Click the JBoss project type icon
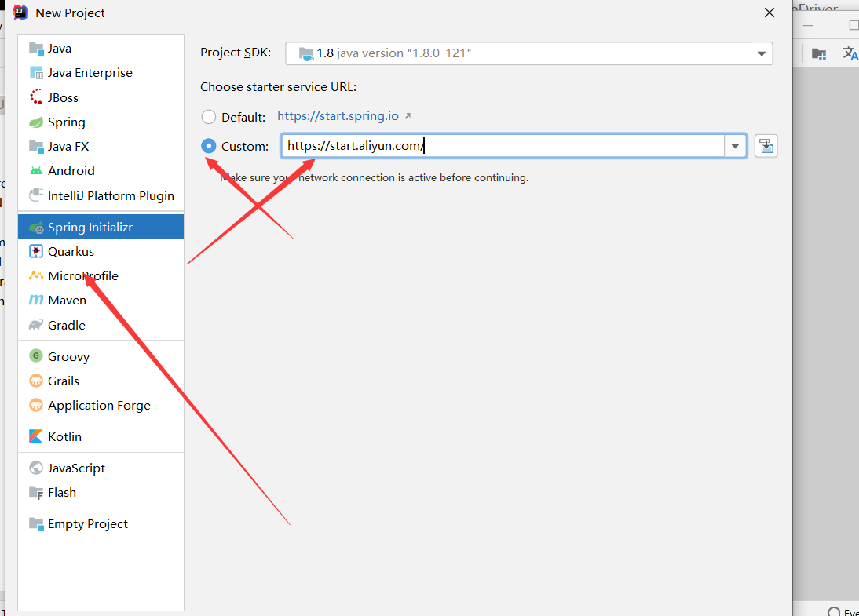859x616 pixels. tap(60, 97)
